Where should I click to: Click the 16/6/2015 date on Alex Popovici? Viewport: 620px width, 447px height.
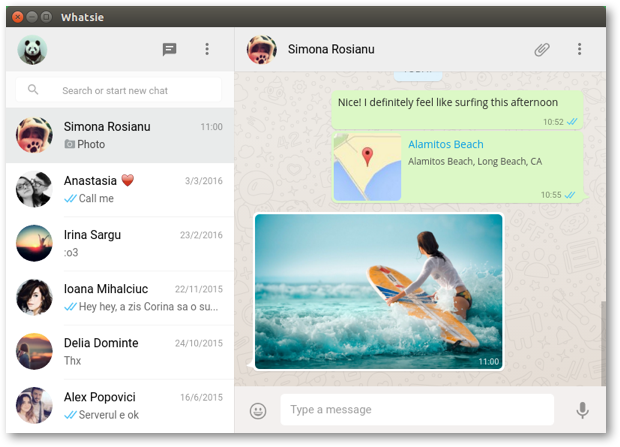[x=201, y=397]
